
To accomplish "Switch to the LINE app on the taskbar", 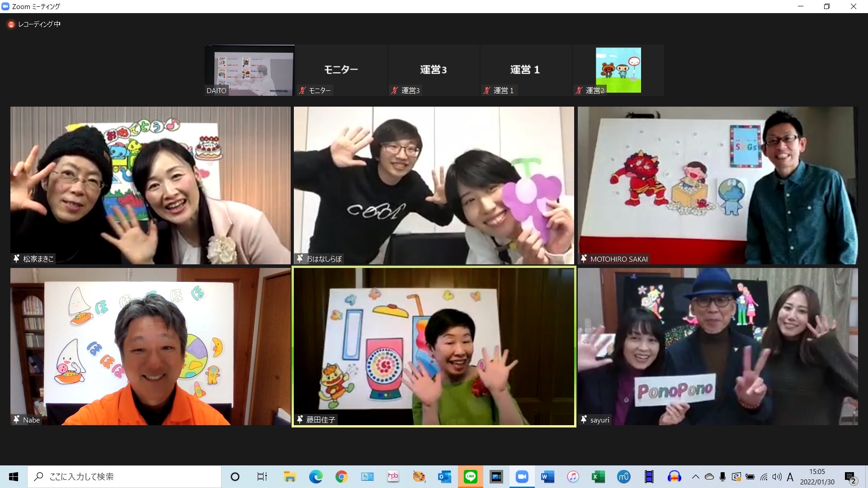I will tap(470, 477).
